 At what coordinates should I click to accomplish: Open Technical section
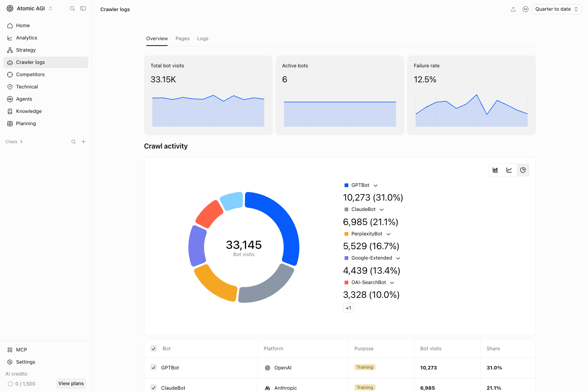tap(46, 87)
